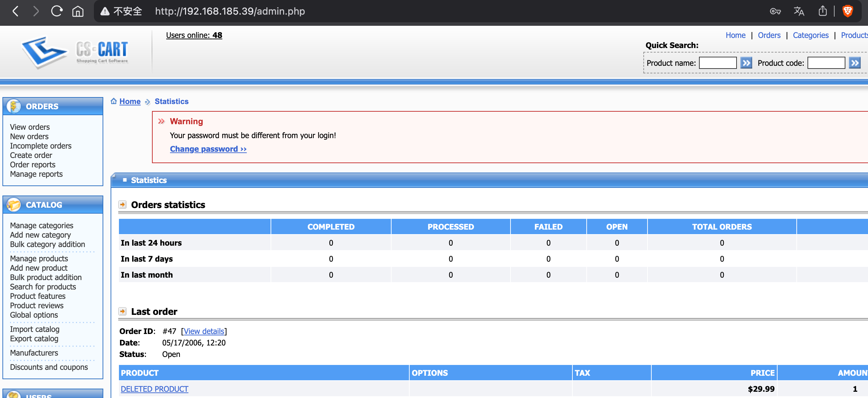Open Manage products in Catalog sidebar
Image resolution: width=868 pixels, height=398 pixels.
pos(39,258)
